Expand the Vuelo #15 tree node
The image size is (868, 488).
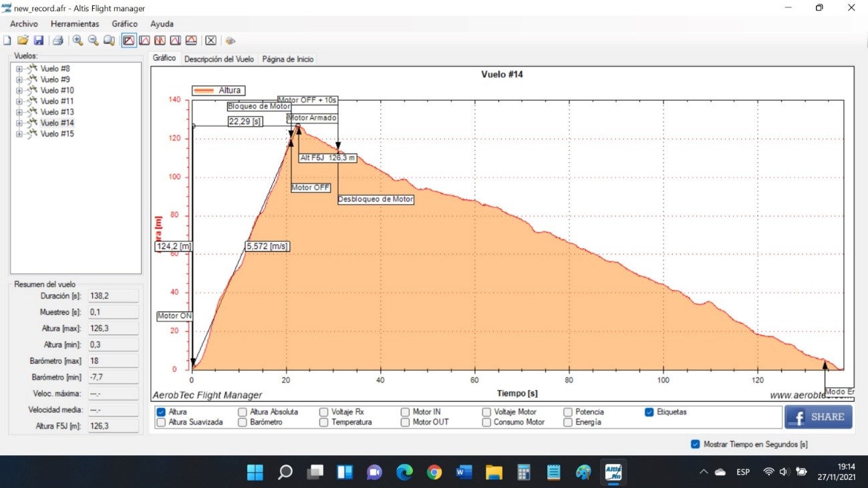point(19,134)
